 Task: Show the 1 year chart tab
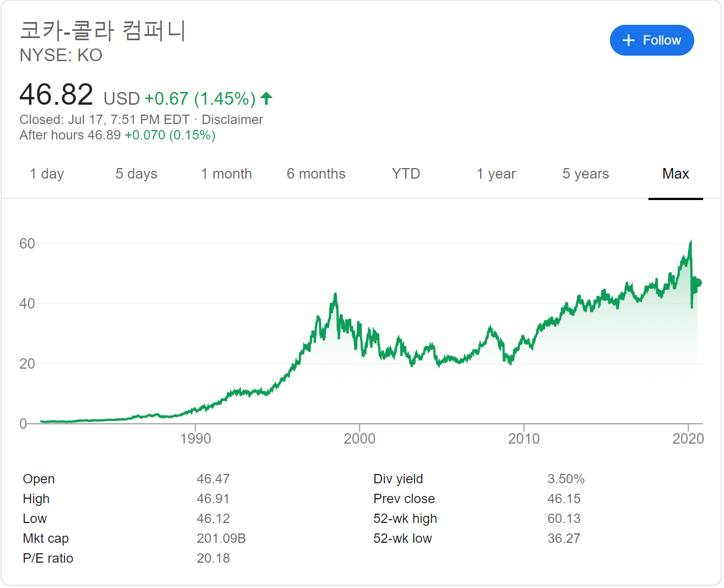point(496,174)
